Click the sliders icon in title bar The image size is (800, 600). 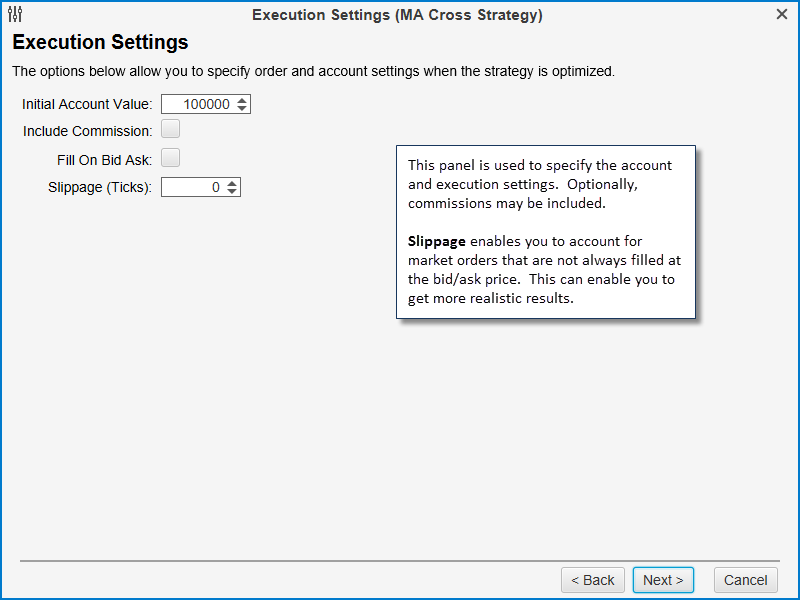point(15,15)
